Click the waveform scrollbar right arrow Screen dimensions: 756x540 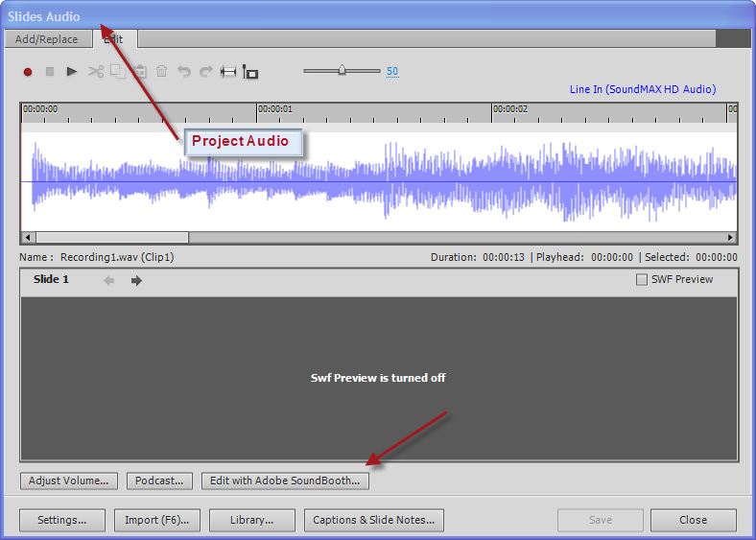(731, 237)
